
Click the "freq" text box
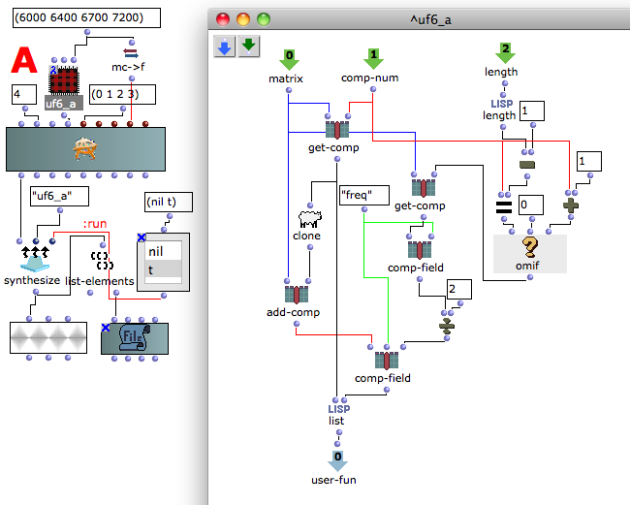[x=364, y=195]
